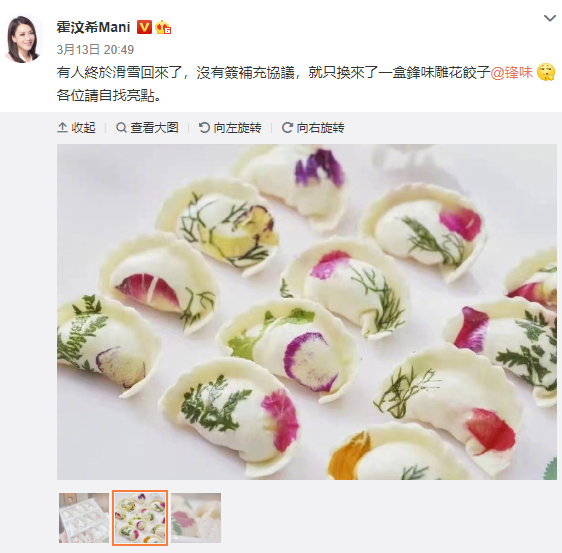Image resolution: width=562 pixels, height=553 pixels.
Task: Click the @锋味 mention link
Action: tap(511, 73)
